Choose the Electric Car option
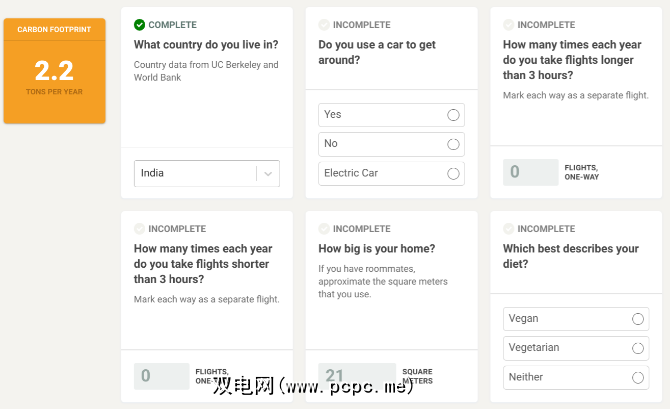The width and height of the screenshot is (670, 409). [x=453, y=173]
